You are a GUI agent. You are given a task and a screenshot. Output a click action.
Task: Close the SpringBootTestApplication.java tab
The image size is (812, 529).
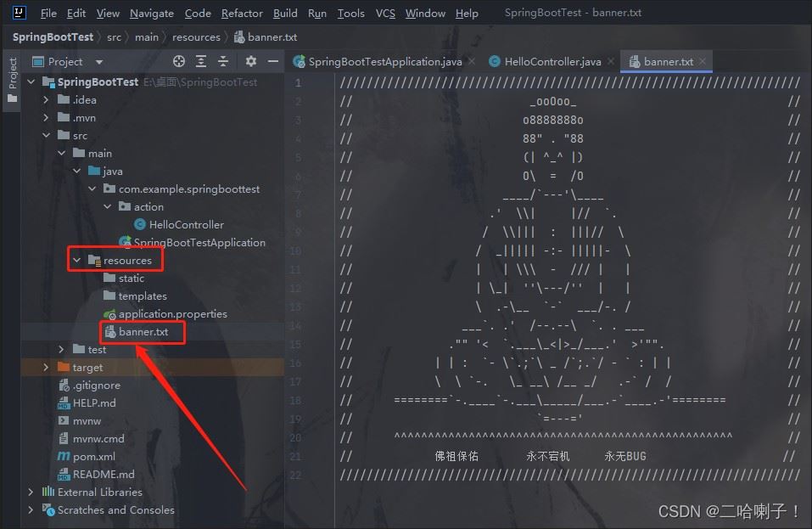click(x=472, y=62)
